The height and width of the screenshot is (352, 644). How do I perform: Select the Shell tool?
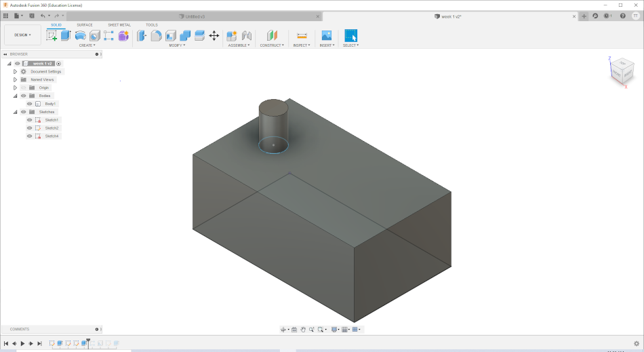171,36
